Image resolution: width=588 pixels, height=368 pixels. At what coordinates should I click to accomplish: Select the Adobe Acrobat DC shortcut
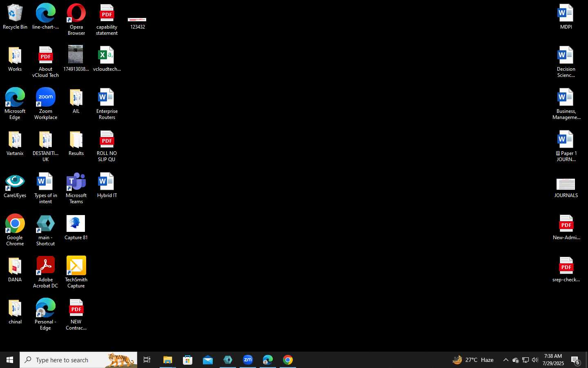[46, 272]
